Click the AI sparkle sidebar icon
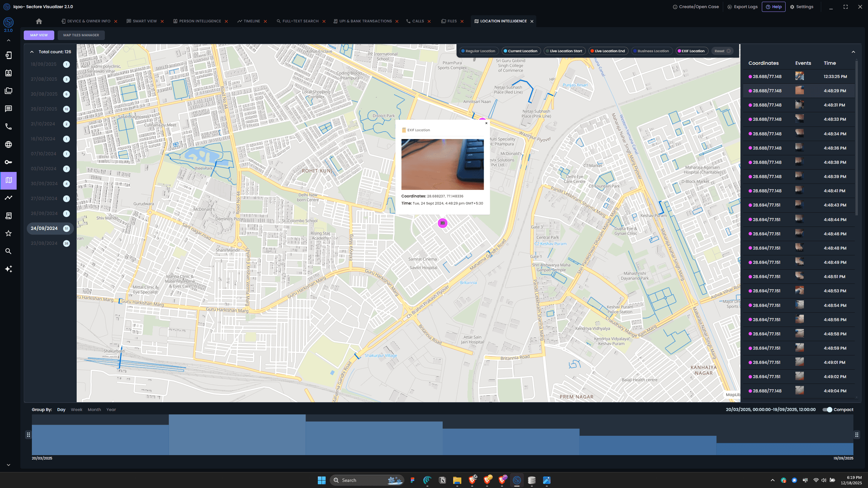The height and width of the screenshot is (488, 868). click(8, 269)
